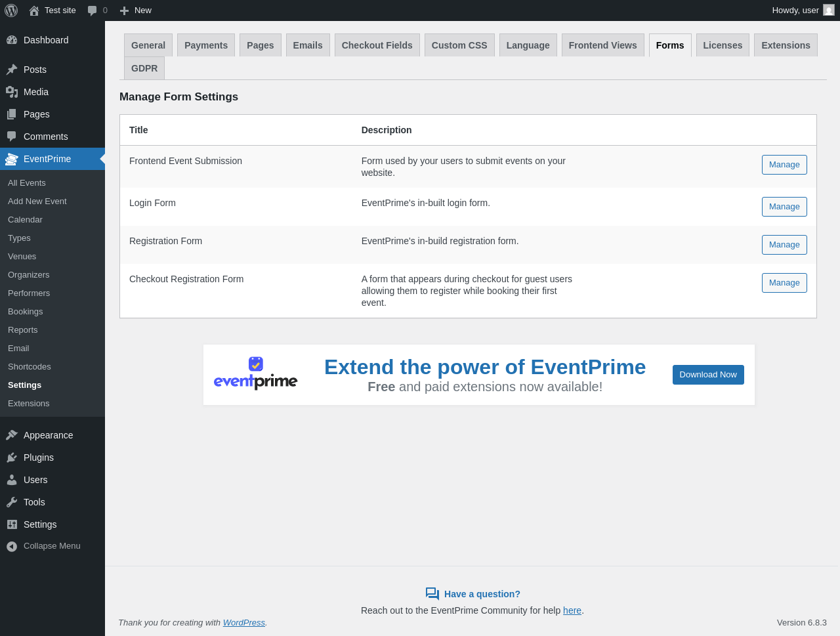Click the Pages icon in sidebar
This screenshot has width=840, height=636.
coord(12,114)
